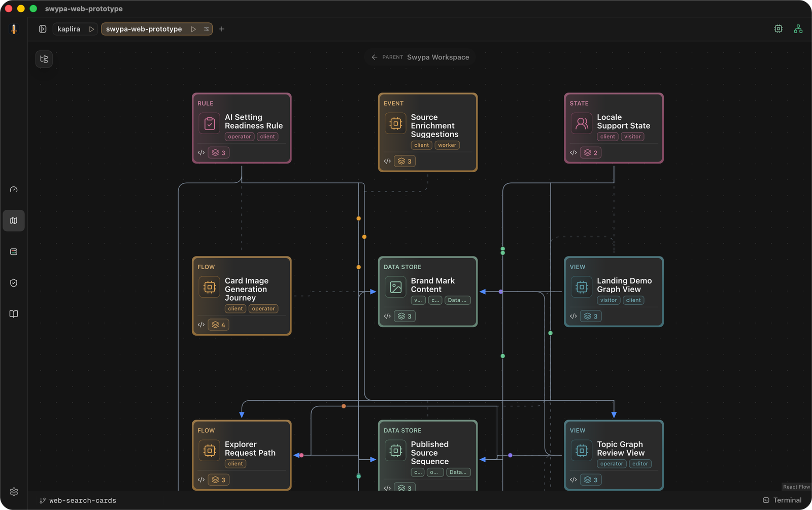This screenshot has width=812, height=510.
Task: Click layers count 3 on Brand Mark Content
Action: (405, 316)
